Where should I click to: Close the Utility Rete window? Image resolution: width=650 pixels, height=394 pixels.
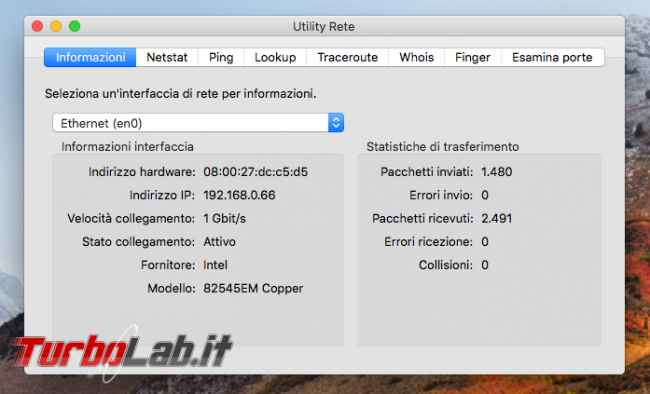pyautogui.click(x=37, y=26)
